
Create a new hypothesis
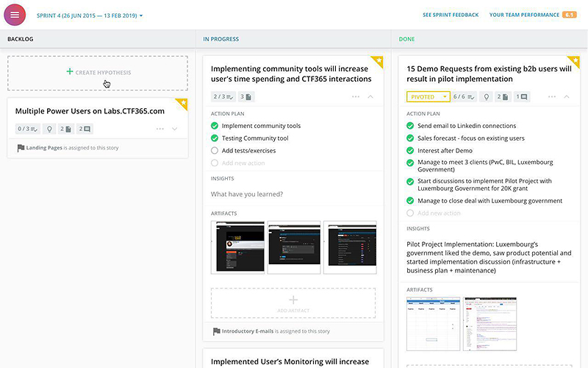tap(98, 73)
